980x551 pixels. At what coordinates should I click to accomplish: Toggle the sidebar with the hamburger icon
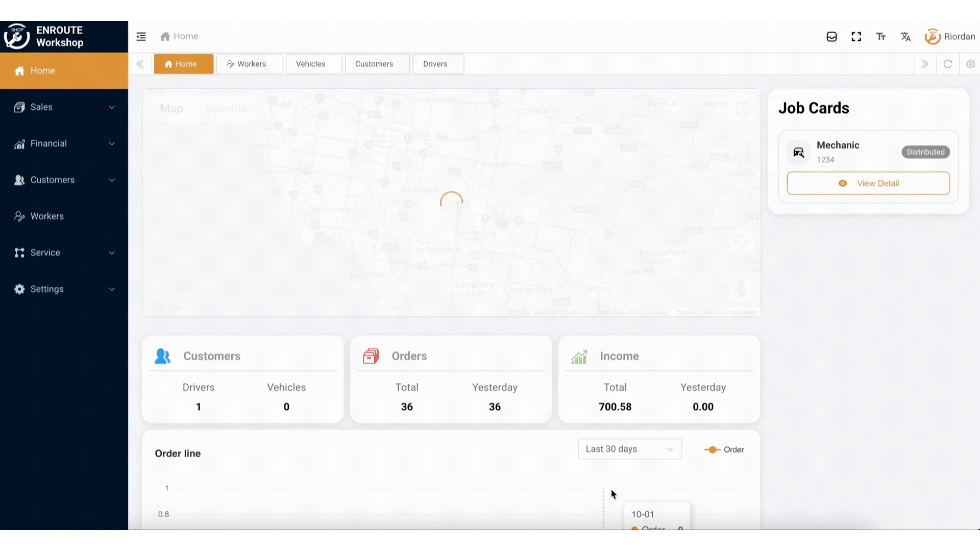[141, 36]
